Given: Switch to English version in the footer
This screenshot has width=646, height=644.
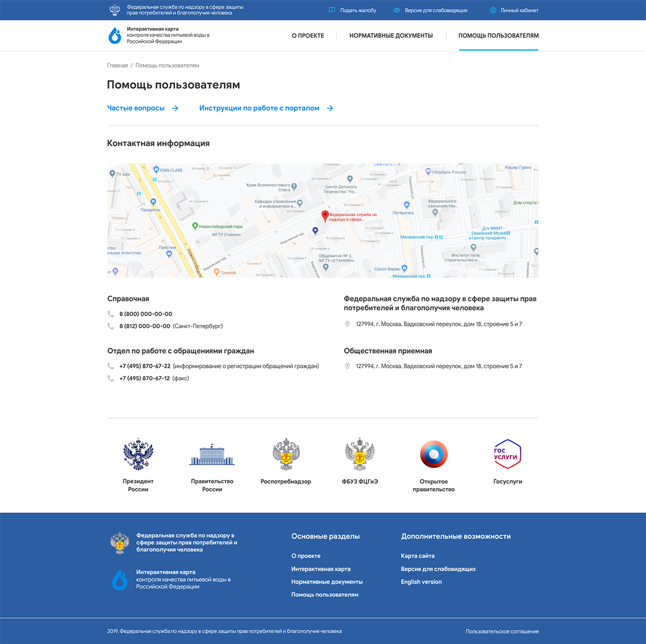Looking at the screenshot, I should point(421,582).
